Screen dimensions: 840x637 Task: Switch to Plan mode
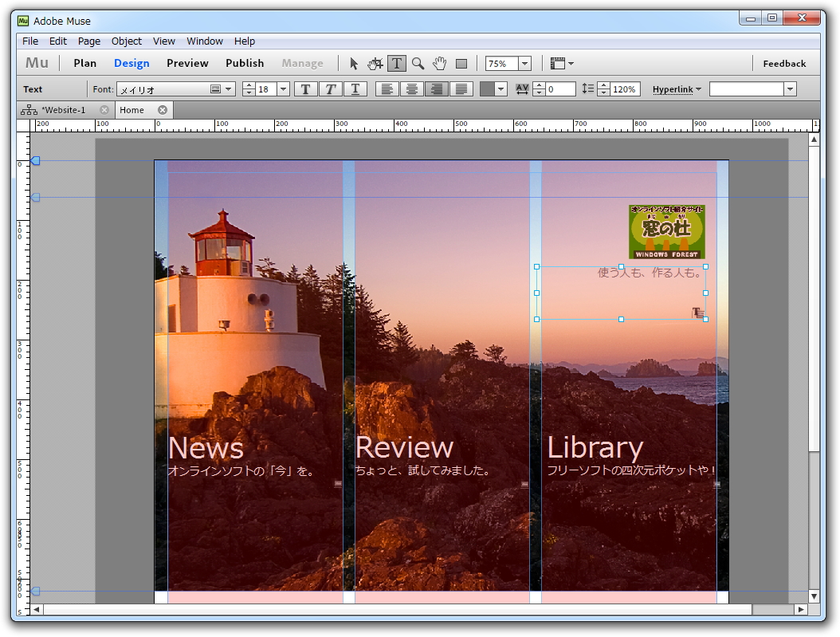(85, 63)
